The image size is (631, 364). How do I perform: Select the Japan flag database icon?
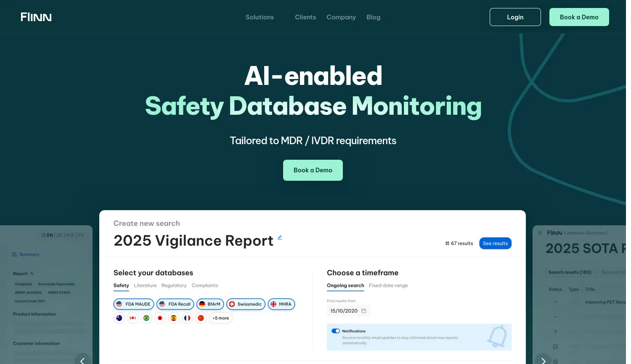[x=160, y=318]
